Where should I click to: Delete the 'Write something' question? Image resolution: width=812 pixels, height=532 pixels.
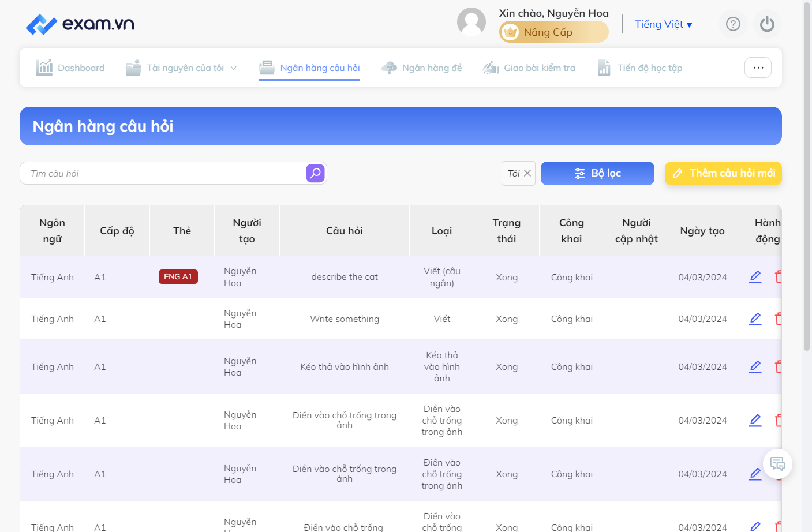[x=779, y=319]
